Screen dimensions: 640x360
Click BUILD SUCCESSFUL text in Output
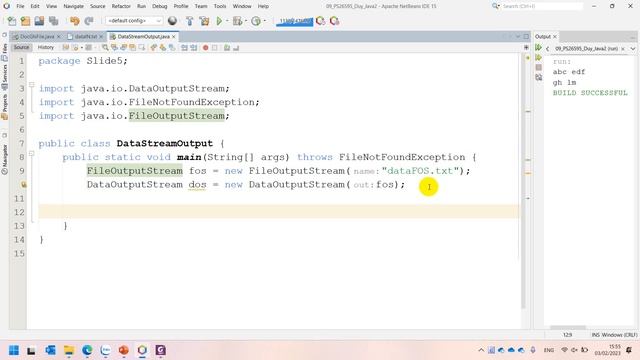(x=590, y=93)
